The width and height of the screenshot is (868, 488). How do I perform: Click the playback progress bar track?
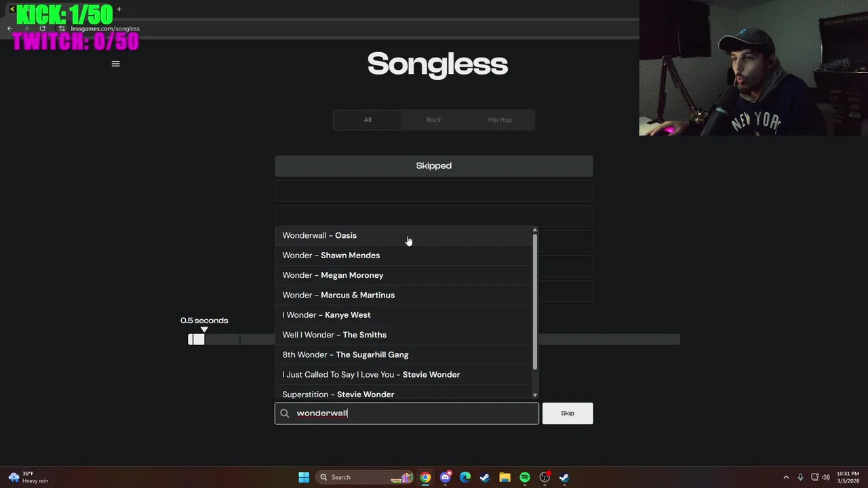click(x=434, y=340)
